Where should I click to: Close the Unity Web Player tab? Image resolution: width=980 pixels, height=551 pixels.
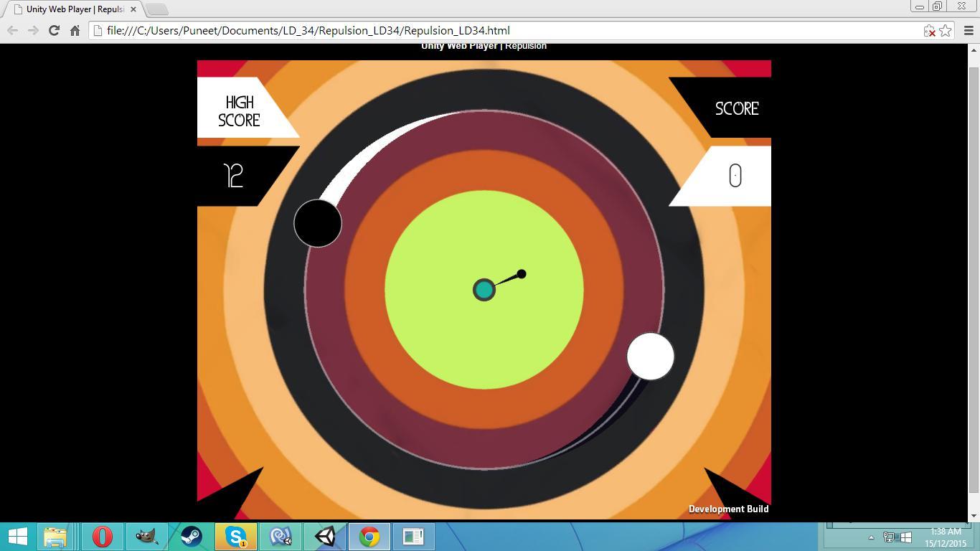[133, 9]
